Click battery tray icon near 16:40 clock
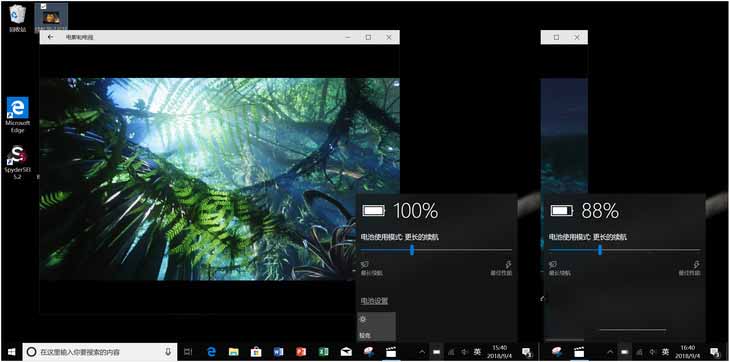This screenshot has height=362, width=730. click(624, 352)
